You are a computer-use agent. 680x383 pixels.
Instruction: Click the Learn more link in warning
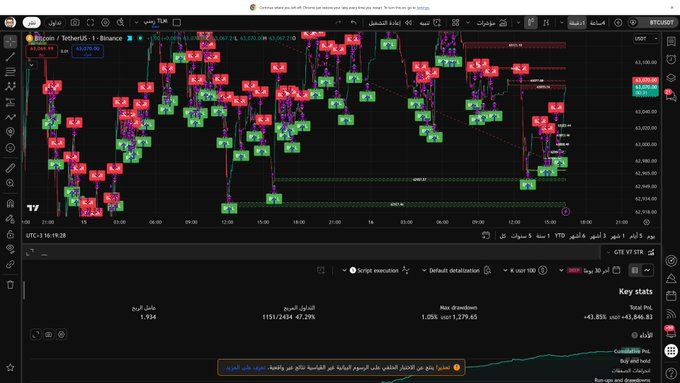[245, 367]
